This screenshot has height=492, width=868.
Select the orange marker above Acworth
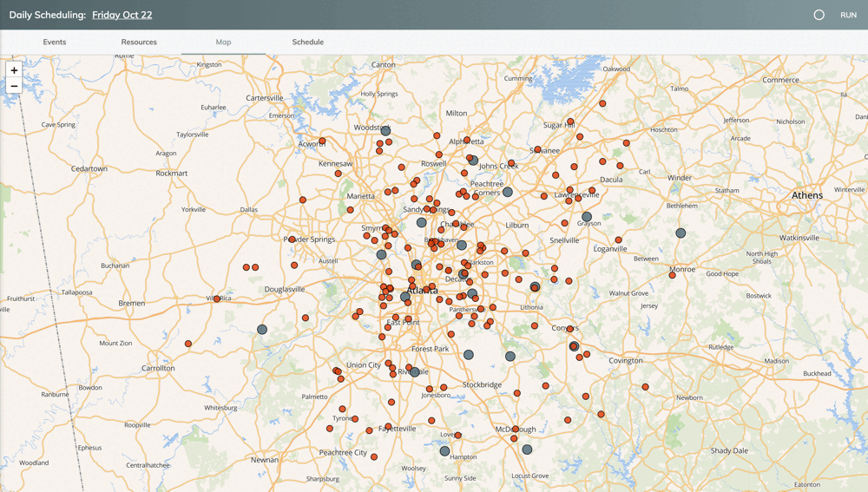[322, 141]
